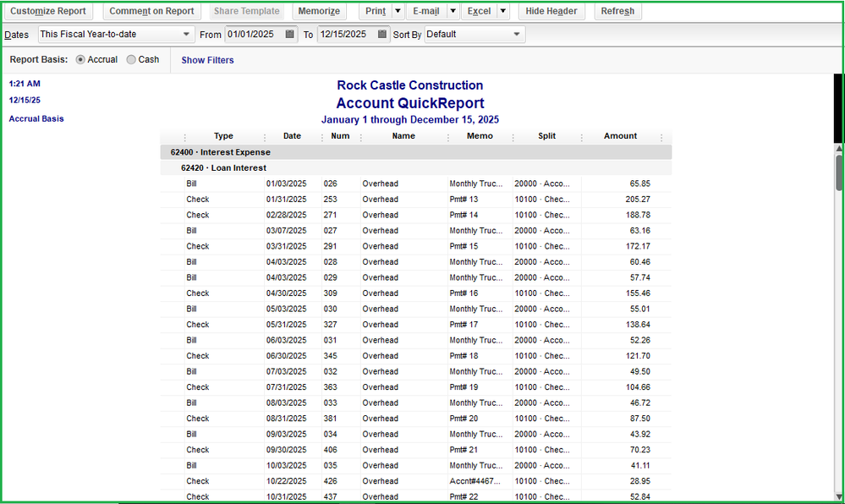The height and width of the screenshot is (504, 845).
Task: Click the 52.84 amount cell
Action: coord(639,496)
